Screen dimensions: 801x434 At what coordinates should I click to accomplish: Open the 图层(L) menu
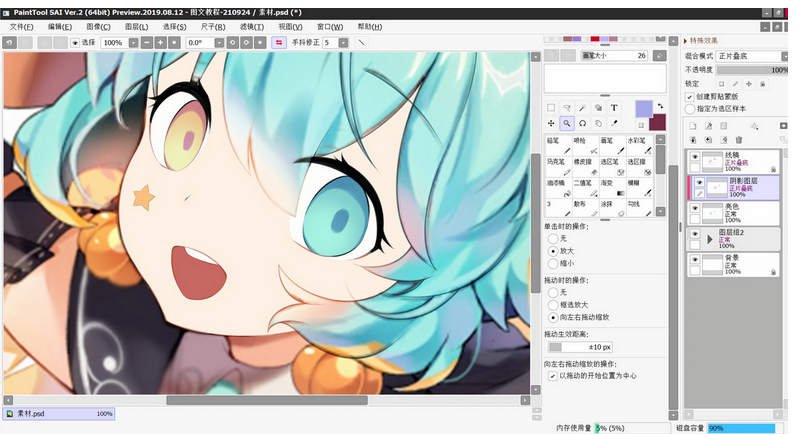[x=136, y=27]
